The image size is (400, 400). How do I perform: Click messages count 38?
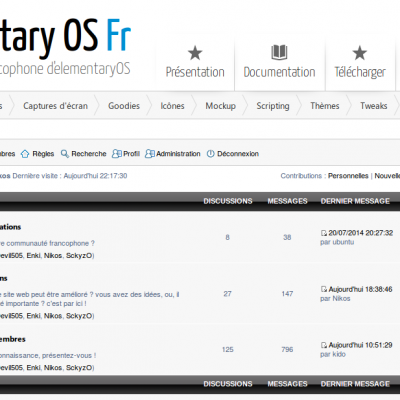point(287,237)
